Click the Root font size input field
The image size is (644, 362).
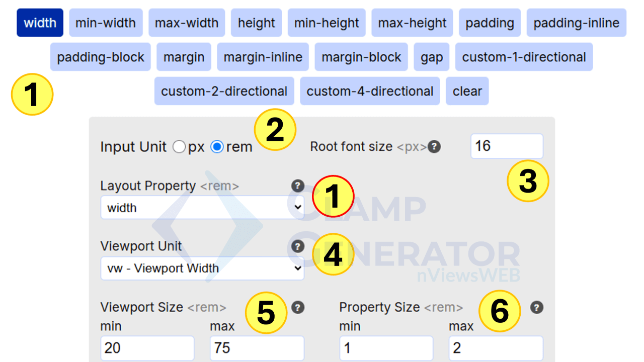tap(506, 146)
